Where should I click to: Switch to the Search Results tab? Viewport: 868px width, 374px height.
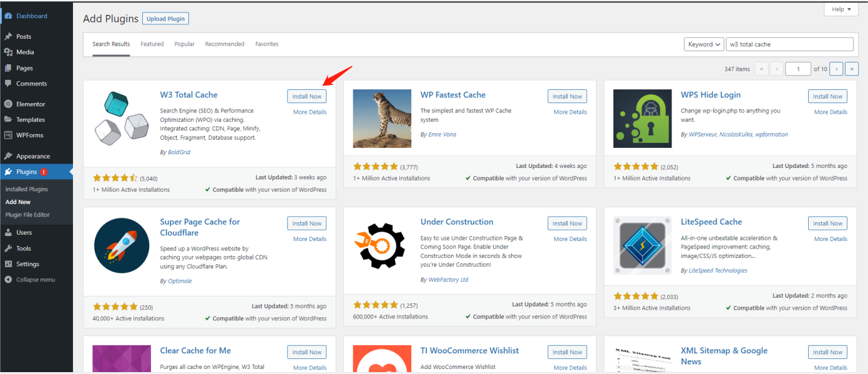[x=111, y=44]
